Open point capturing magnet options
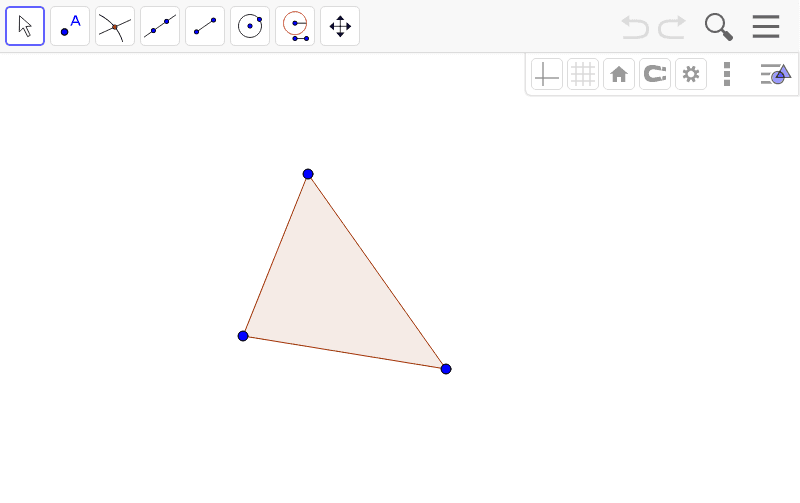The width and height of the screenshot is (800, 503). click(x=655, y=74)
